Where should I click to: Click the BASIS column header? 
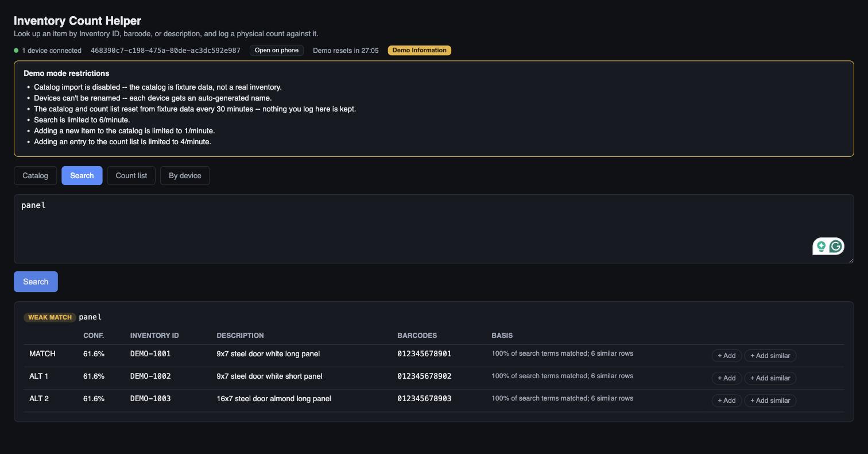(x=502, y=336)
